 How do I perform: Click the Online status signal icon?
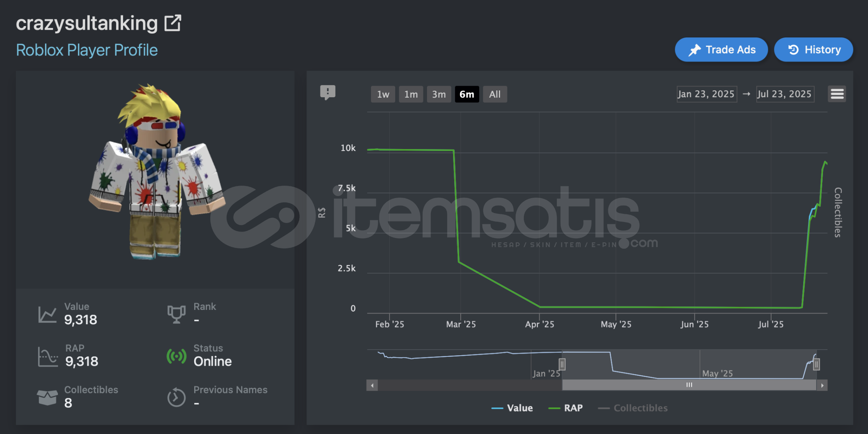(x=176, y=356)
